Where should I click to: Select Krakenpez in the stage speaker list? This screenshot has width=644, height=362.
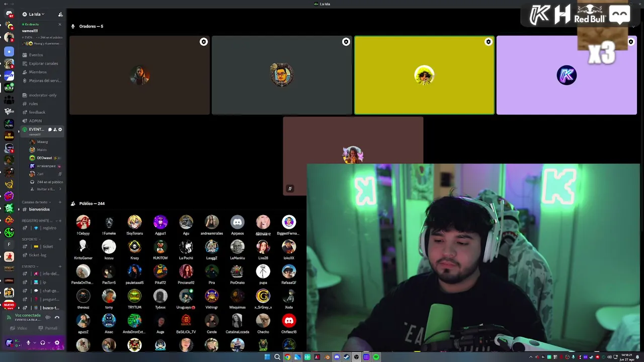tap(45, 166)
